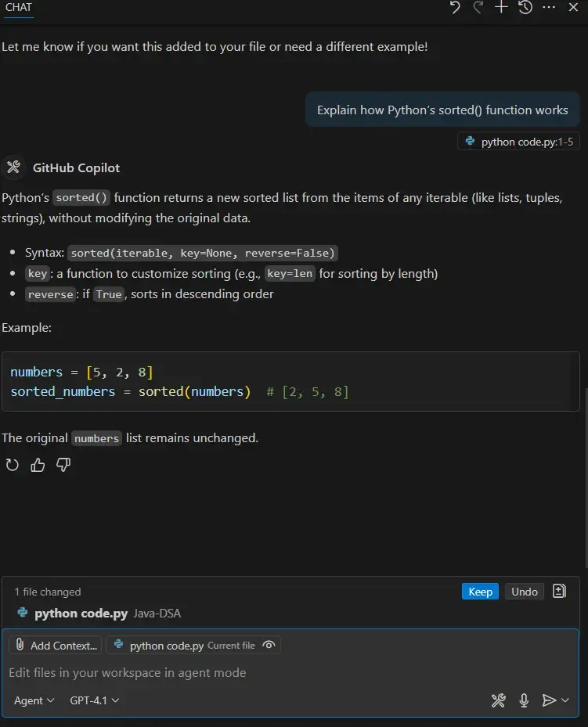This screenshot has width=588, height=727.
Task: Mark response helpful with thumbs up
Action: (38, 465)
